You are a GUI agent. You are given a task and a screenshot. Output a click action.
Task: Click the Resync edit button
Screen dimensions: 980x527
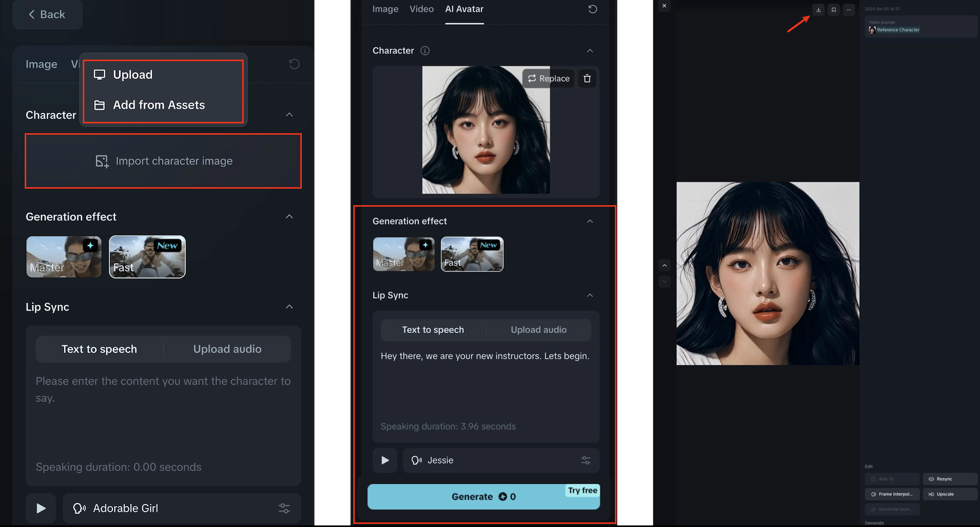click(x=949, y=479)
